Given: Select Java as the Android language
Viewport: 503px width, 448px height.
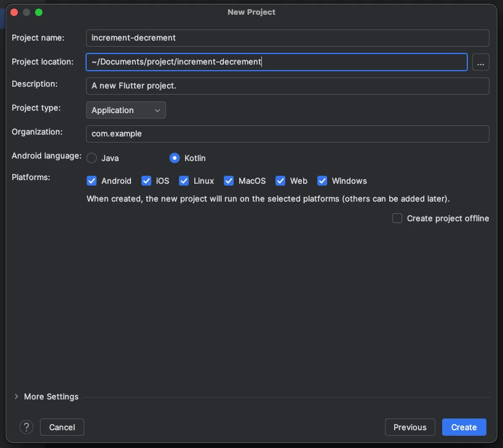Looking at the screenshot, I should pos(91,158).
